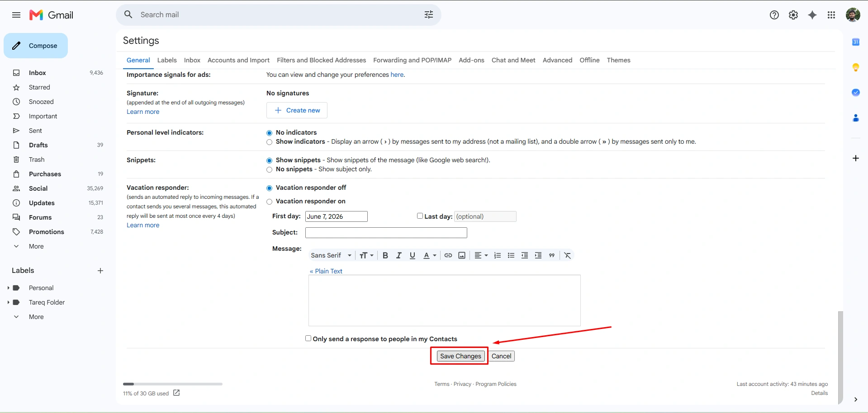Open text alignment dropdown

(x=481, y=255)
